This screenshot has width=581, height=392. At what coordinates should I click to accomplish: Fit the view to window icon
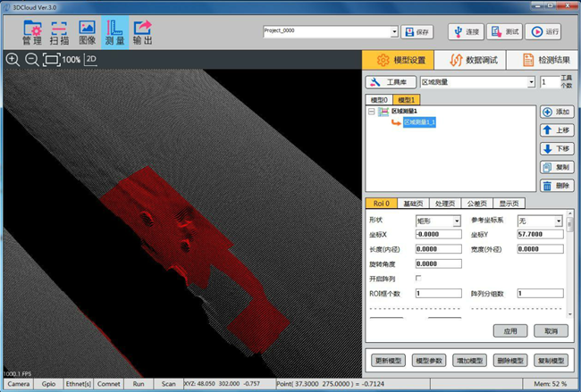tap(52, 59)
